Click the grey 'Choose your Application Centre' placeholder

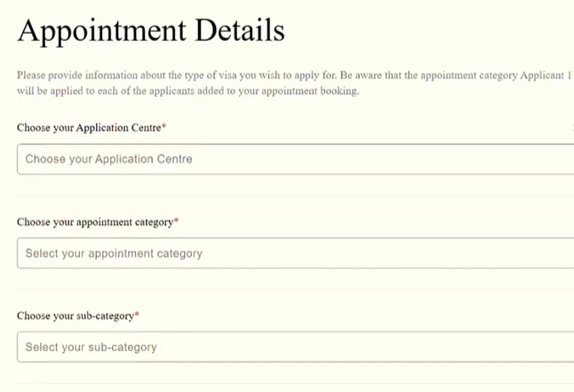coord(108,159)
